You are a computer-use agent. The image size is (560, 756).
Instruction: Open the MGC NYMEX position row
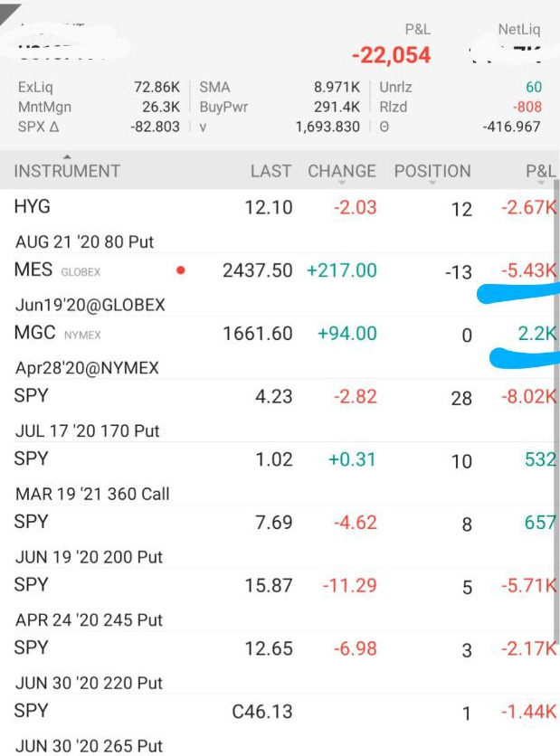(x=278, y=347)
